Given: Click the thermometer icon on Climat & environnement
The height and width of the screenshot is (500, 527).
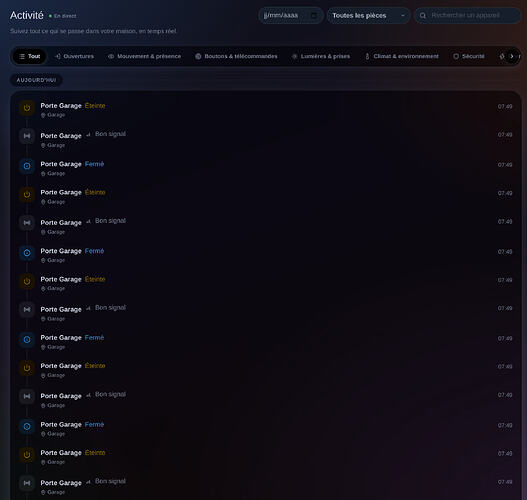Looking at the screenshot, I should [367, 56].
